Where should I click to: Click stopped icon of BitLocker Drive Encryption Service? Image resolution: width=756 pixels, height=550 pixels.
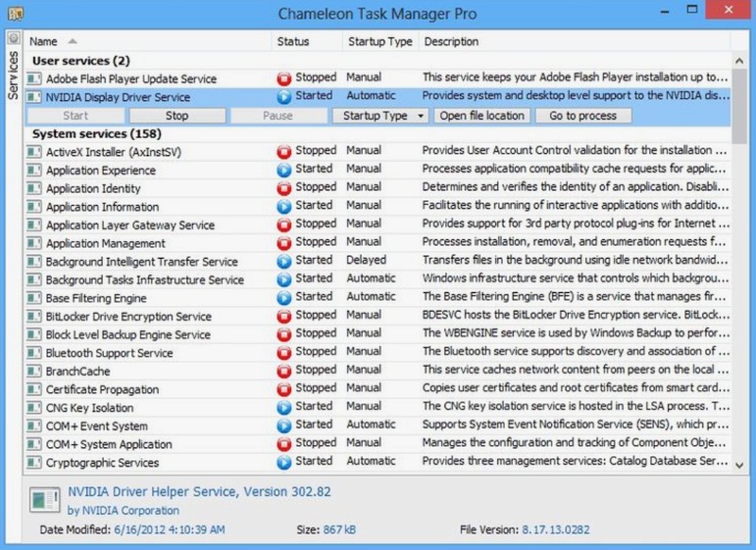[284, 317]
